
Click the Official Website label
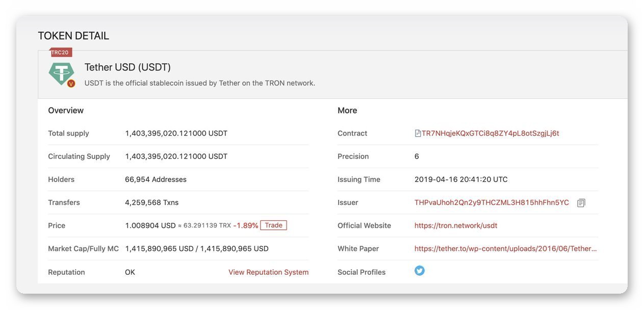[x=364, y=225]
